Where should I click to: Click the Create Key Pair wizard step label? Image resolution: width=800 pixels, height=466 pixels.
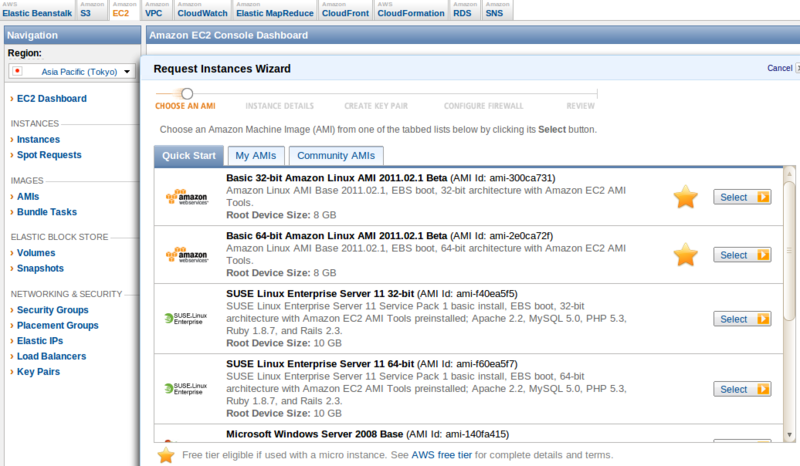(x=376, y=106)
